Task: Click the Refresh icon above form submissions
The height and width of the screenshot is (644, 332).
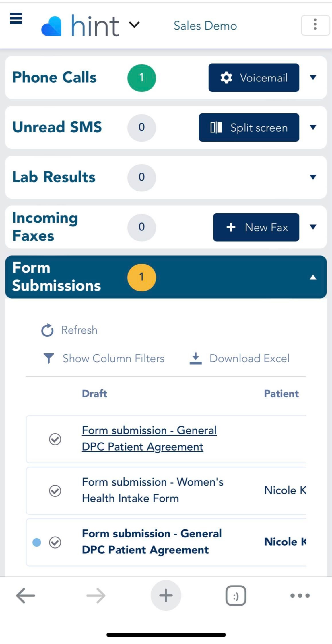Action: coord(47,330)
